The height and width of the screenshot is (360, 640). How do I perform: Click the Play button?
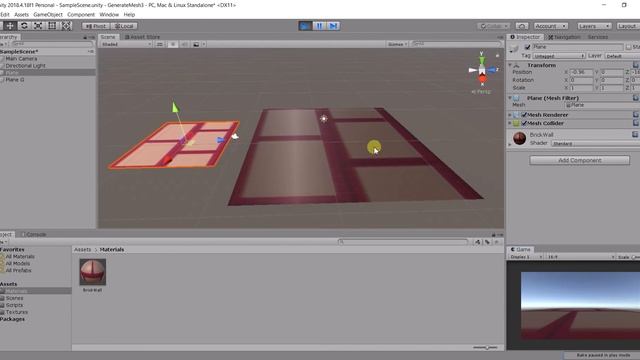(x=304, y=26)
